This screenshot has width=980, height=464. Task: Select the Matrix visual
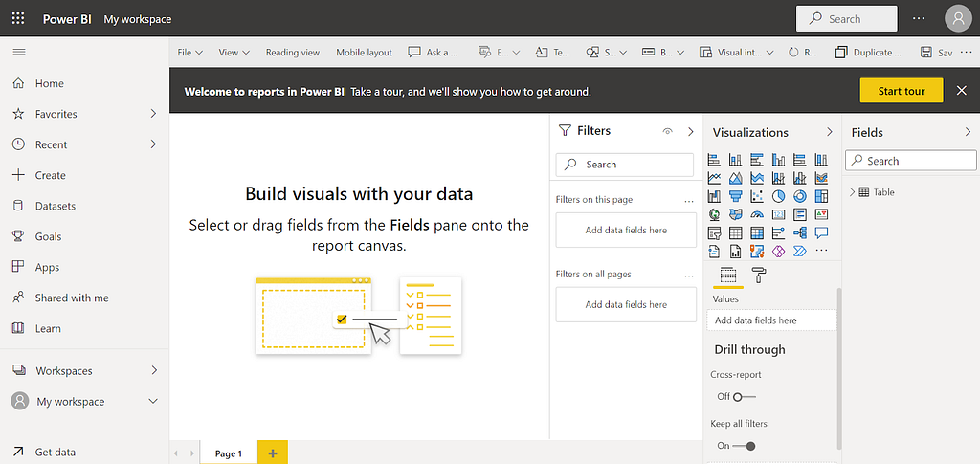757,232
